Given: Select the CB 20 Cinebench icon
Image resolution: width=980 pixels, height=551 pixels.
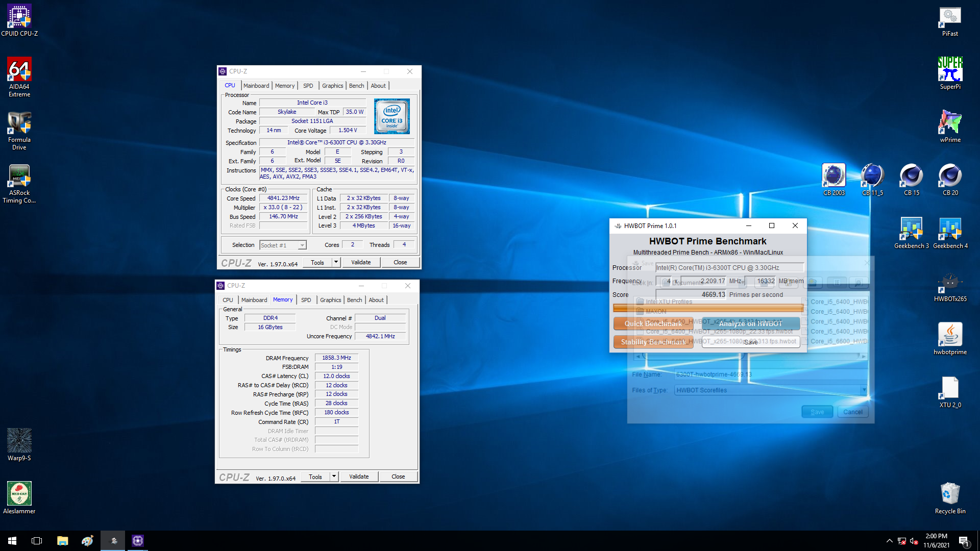Looking at the screenshot, I should tap(950, 180).
